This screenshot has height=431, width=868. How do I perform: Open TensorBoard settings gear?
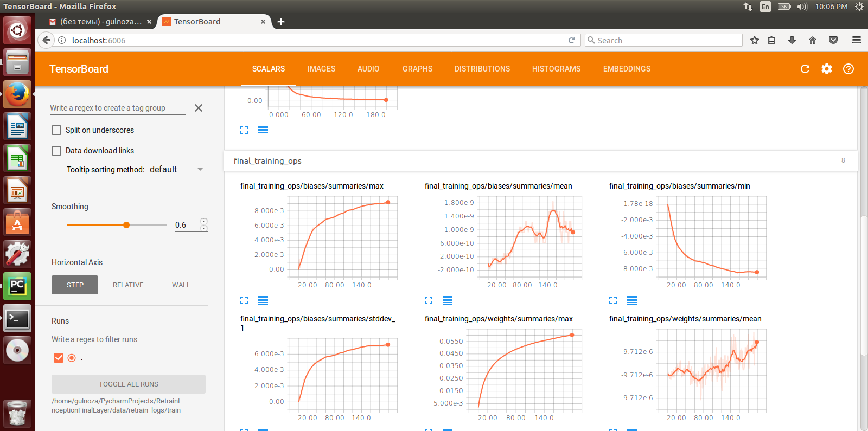(x=827, y=69)
